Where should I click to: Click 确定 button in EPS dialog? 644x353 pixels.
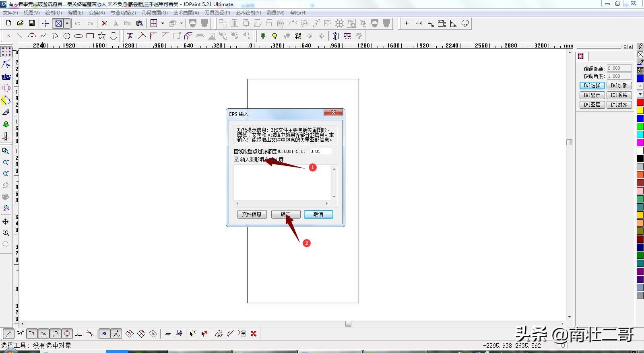click(285, 214)
